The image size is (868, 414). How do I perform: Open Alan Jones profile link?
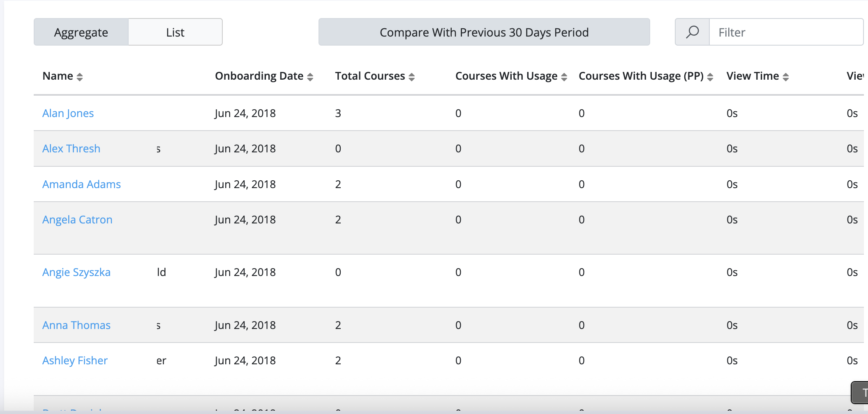point(68,113)
